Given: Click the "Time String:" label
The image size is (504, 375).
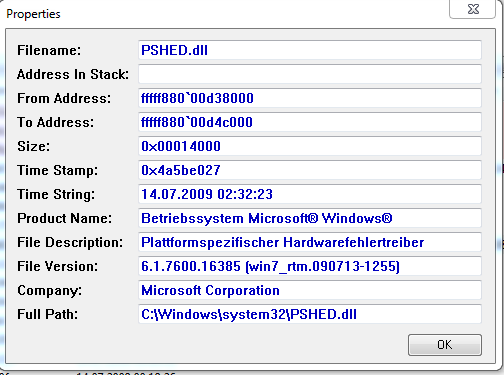Looking at the screenshot, I should [56, 194].
